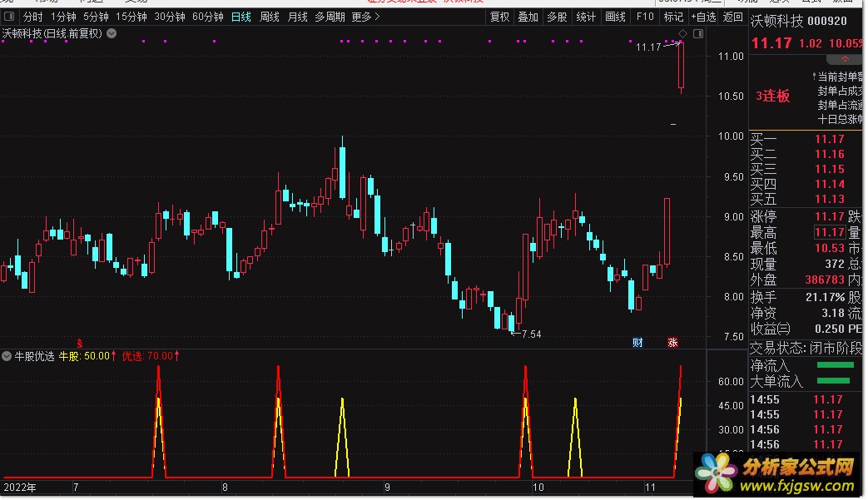Switch to the 30分钟 period
868x500 pixels.
(170, 17)
